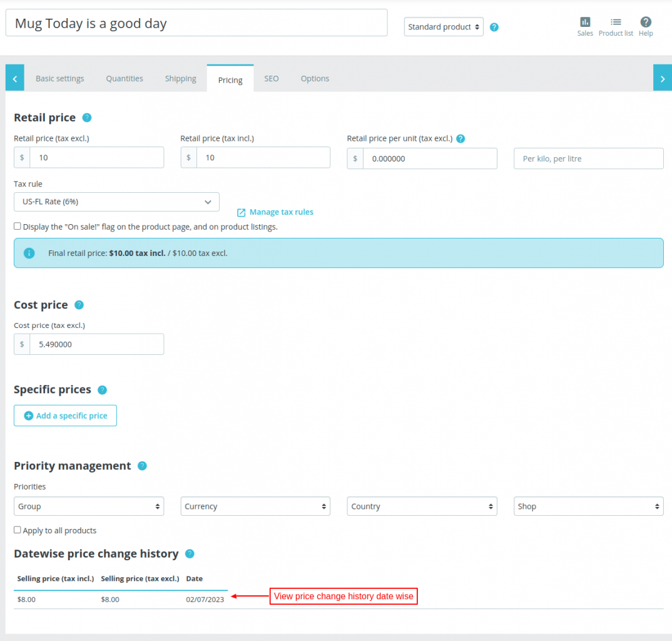
Task: Open the Currency priority dropdown
Action: point(255,506)
